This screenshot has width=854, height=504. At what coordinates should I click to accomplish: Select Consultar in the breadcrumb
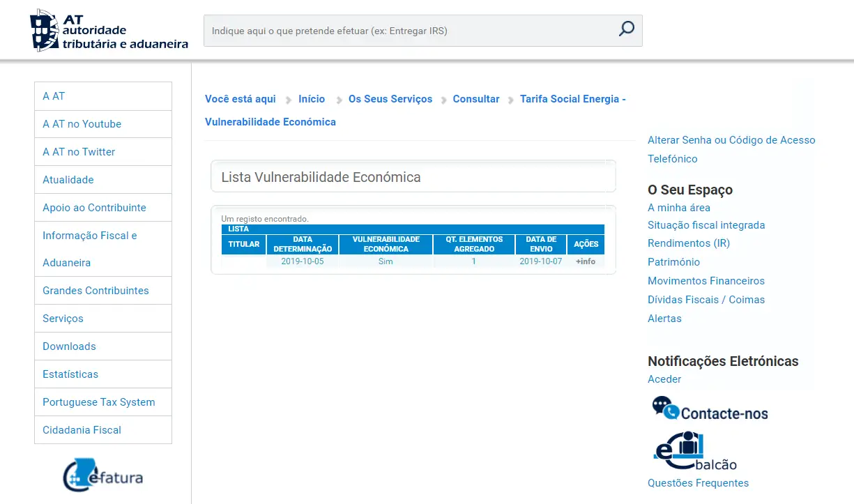(x=476, y=99)
